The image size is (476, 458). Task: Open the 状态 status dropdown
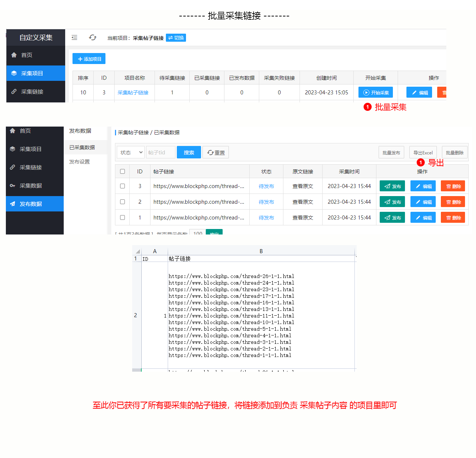tap(131, 152)
